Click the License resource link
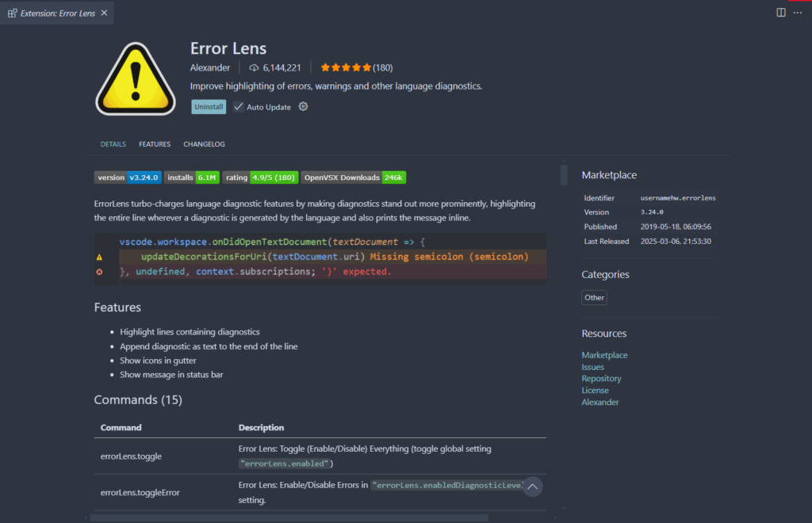This screenshot has height=523, width=812. point(595,390)
